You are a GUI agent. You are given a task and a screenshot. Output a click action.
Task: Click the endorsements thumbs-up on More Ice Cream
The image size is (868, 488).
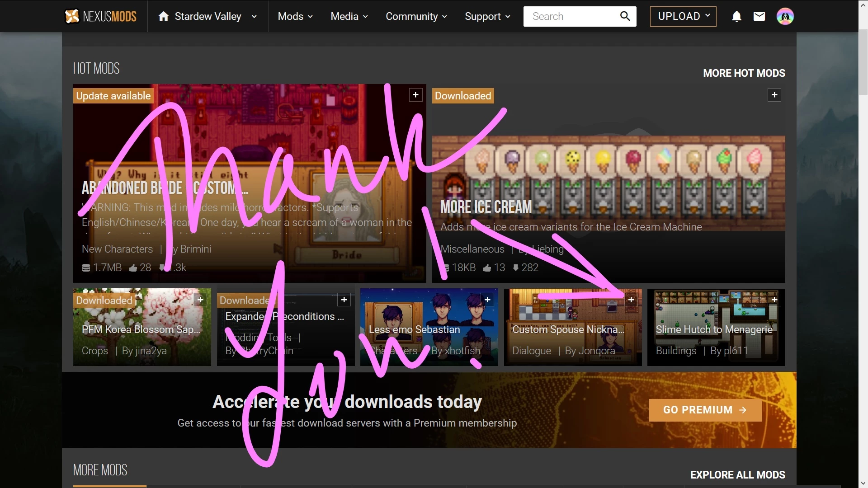pyautogui.click(x=487, y=268)
